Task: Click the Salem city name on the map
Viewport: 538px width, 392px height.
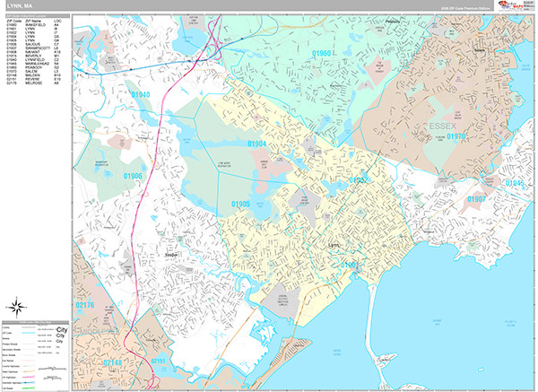Action: [480, 49]
